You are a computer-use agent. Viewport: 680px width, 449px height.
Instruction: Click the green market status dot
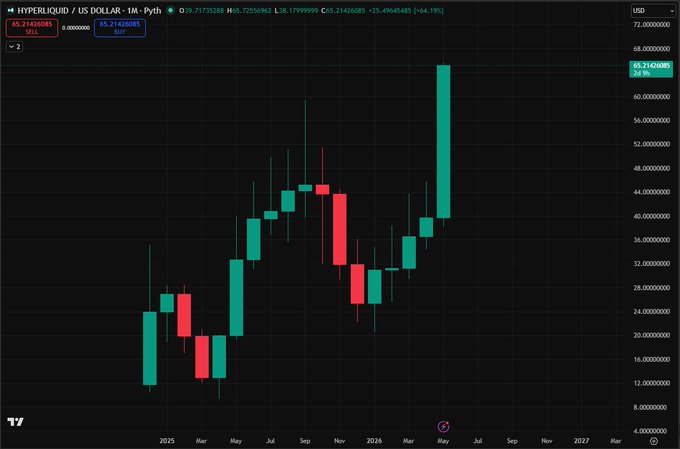point(170,10)
